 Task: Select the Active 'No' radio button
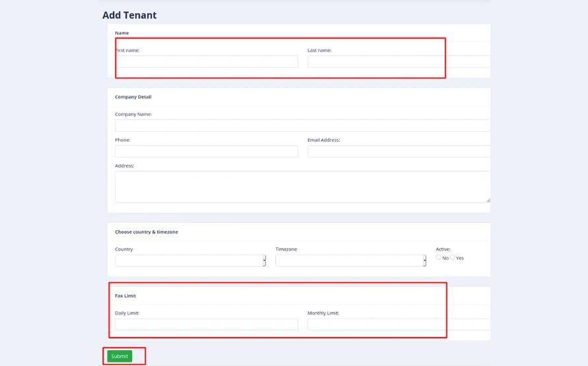tap(438, 257)
